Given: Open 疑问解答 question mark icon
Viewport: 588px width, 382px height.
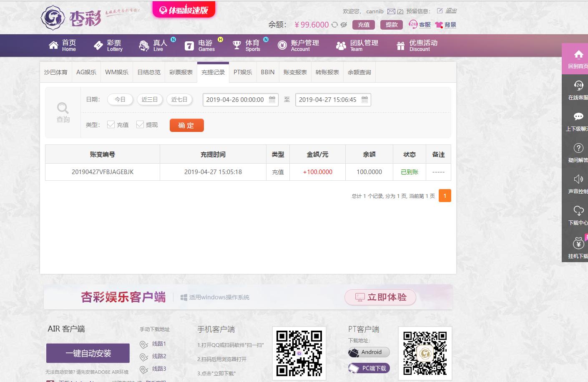Looking at the screenshot, I should [578, 148].
